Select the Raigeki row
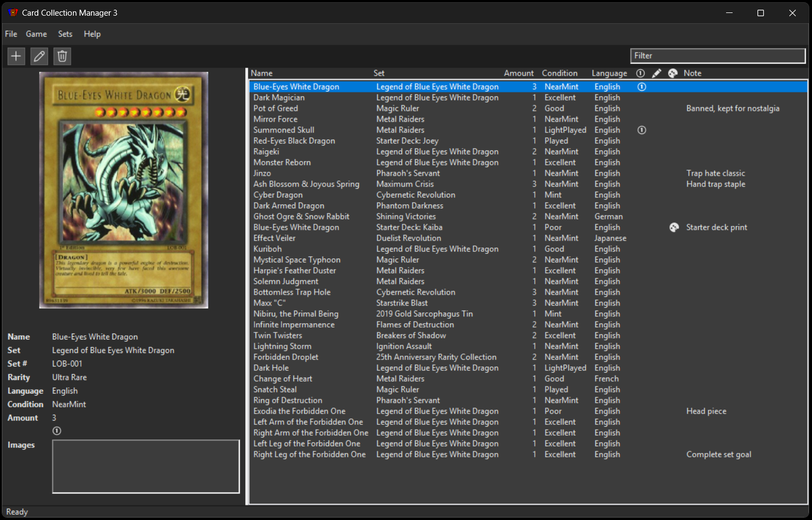Viewport: 812px width, 520px height. click(528, 151)
